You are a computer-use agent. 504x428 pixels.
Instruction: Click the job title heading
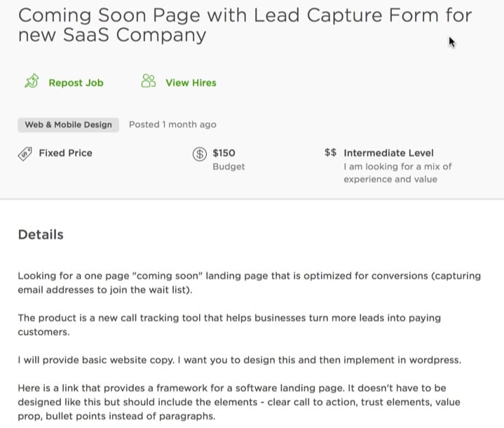[245, 25]
